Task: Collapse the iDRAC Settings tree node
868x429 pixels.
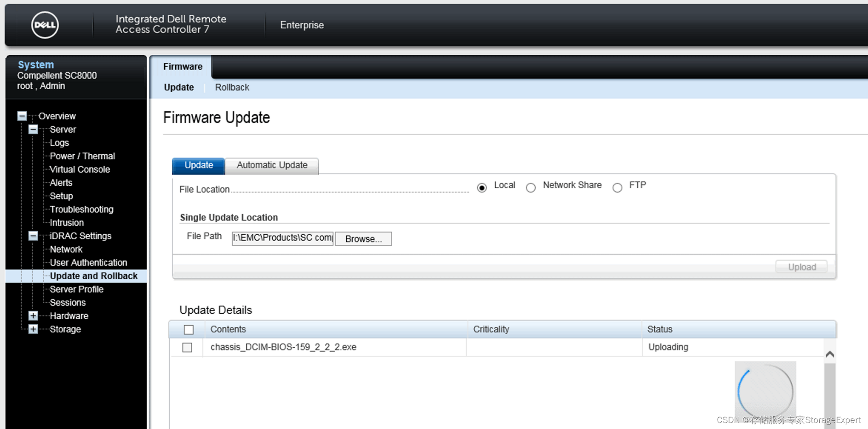Action: (x=33, y=236)
